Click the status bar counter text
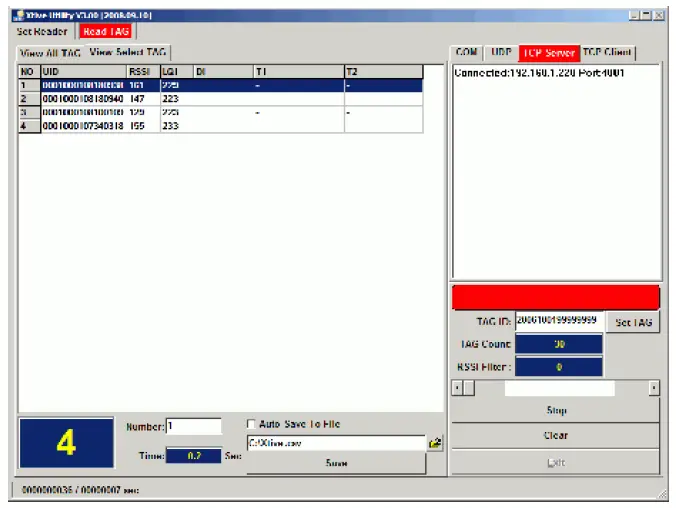This screenshot has width=676, height=508. [x=80, y=490]
